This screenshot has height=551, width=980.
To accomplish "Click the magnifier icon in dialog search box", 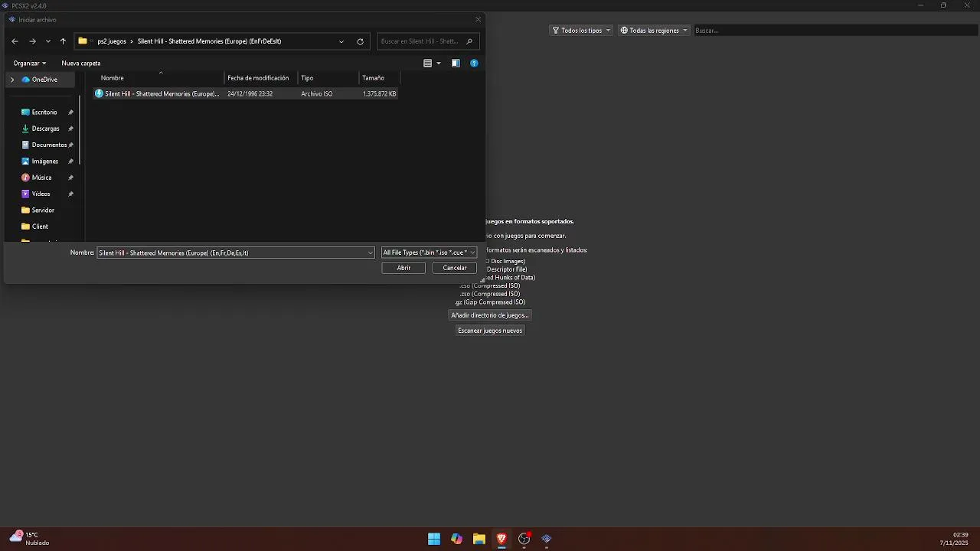I will coord(469,41).
